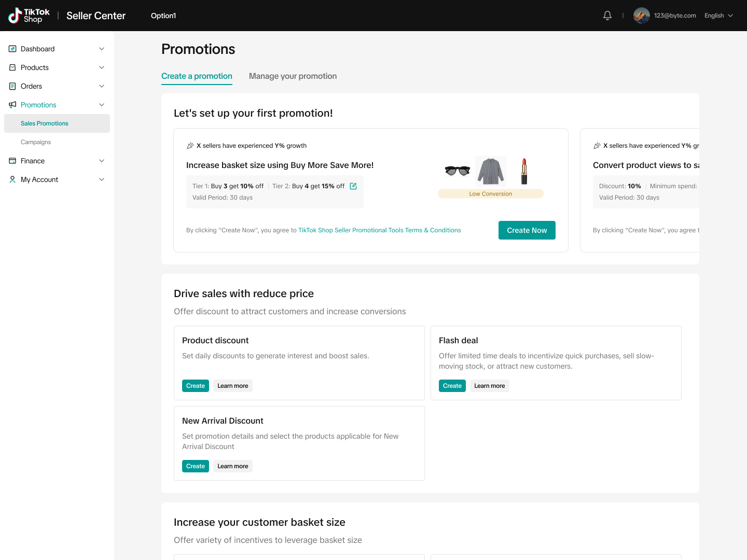This screenshot has width=747, height=560.
Task: Click the Finance card icon in sidebar
Action: point(12,161)
